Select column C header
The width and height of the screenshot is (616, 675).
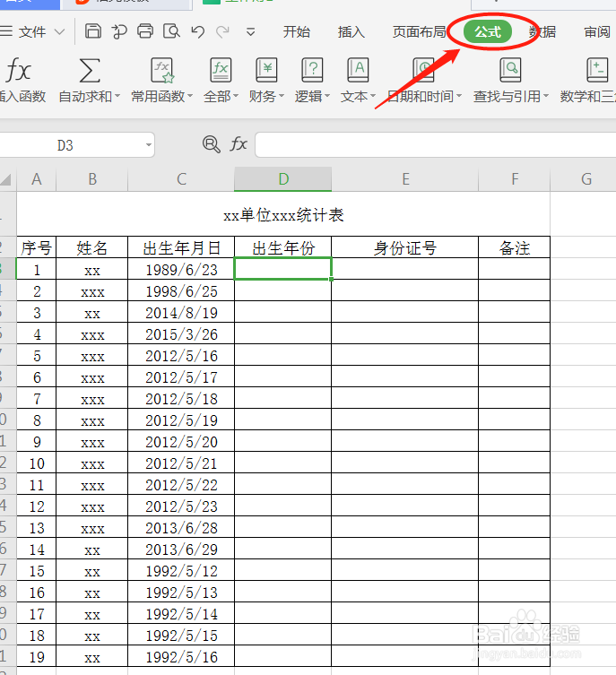[x=181, y=179]
